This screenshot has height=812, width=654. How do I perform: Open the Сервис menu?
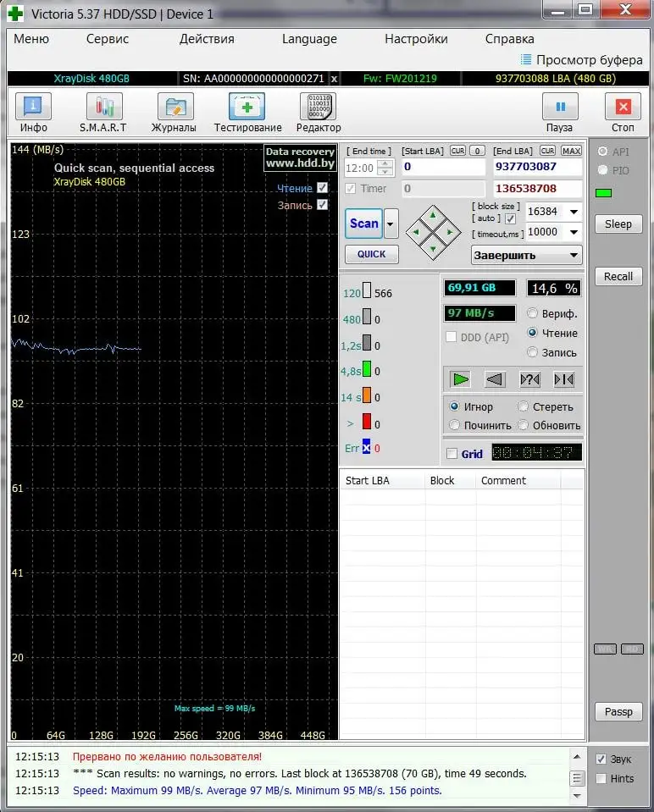(x=108, y=39)
